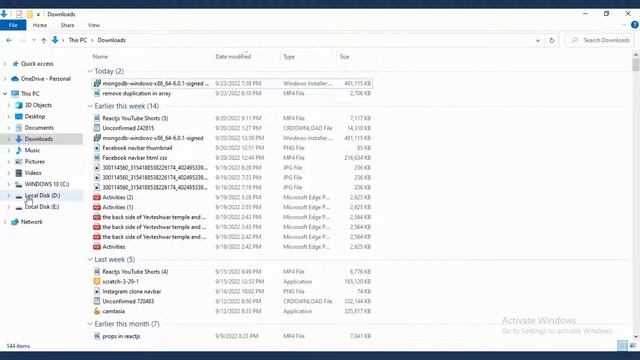Click in the Search Downloads box

pos(599,40)
